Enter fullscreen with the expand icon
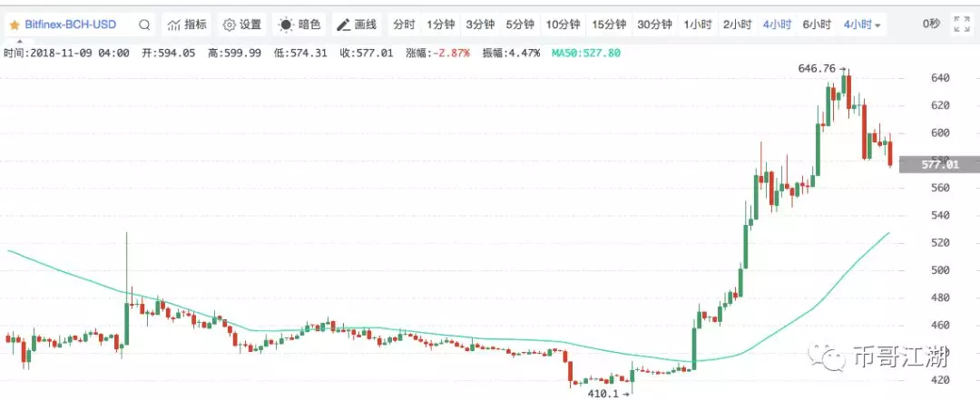The height and width of the screenshot is (400, 980). click(963, 25)
